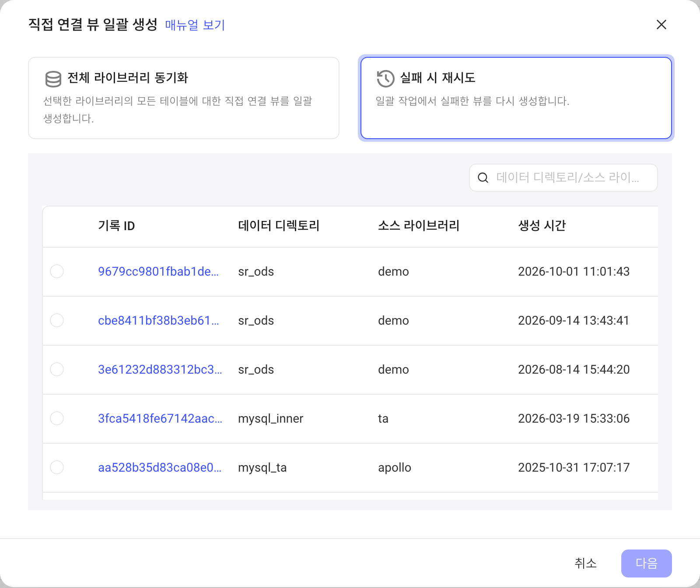This screenshot has width=700, height=588.
Task: Select the 실패 시 재시도 card
Action: pyautogui.click(x=516, y=98)
